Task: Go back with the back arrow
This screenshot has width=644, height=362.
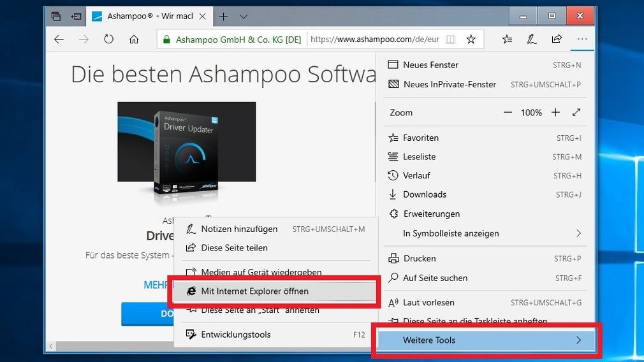Action: [x=59, y=40]
